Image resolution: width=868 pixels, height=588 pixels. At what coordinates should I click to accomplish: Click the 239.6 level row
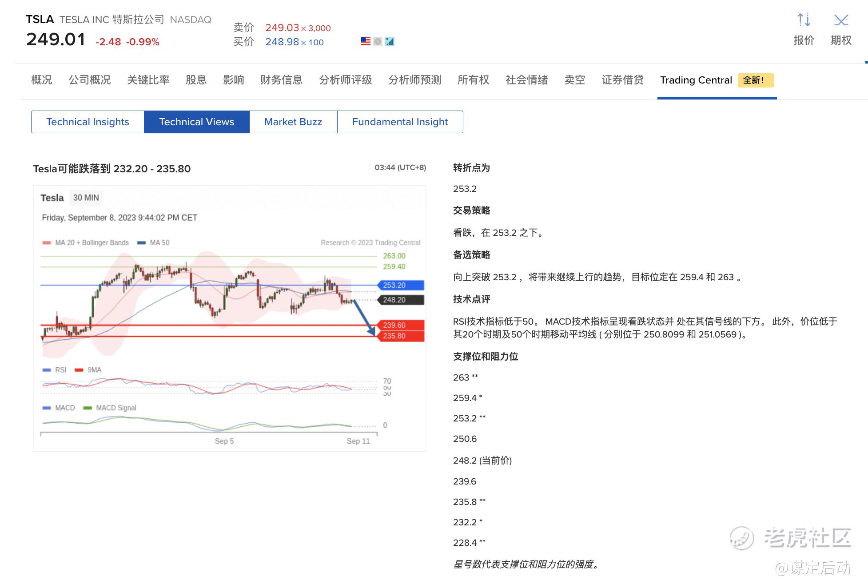[465, 481]
